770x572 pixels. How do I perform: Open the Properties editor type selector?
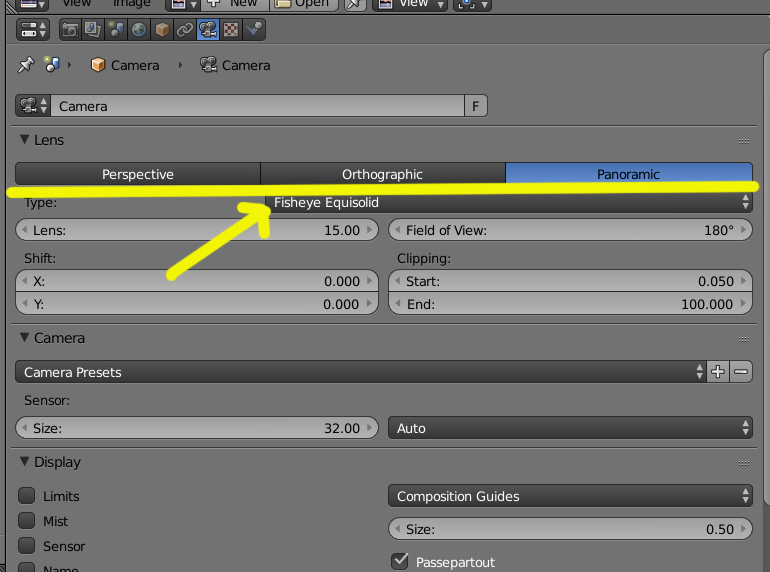[33, 30]
